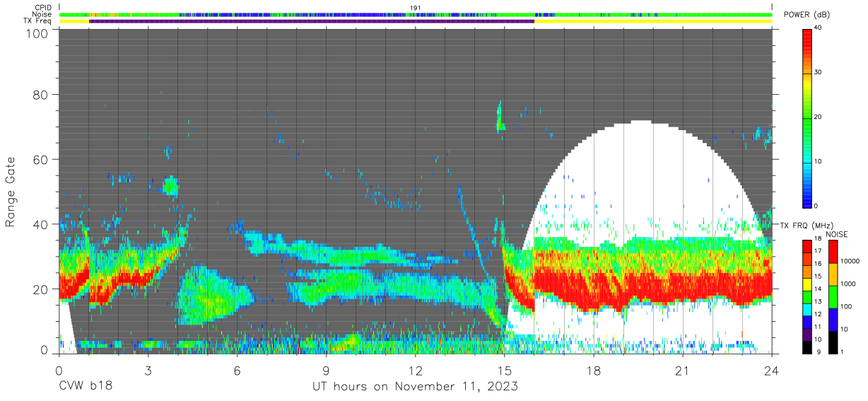
Task: Click the 1000 label on noise scale
Action: 850,284
